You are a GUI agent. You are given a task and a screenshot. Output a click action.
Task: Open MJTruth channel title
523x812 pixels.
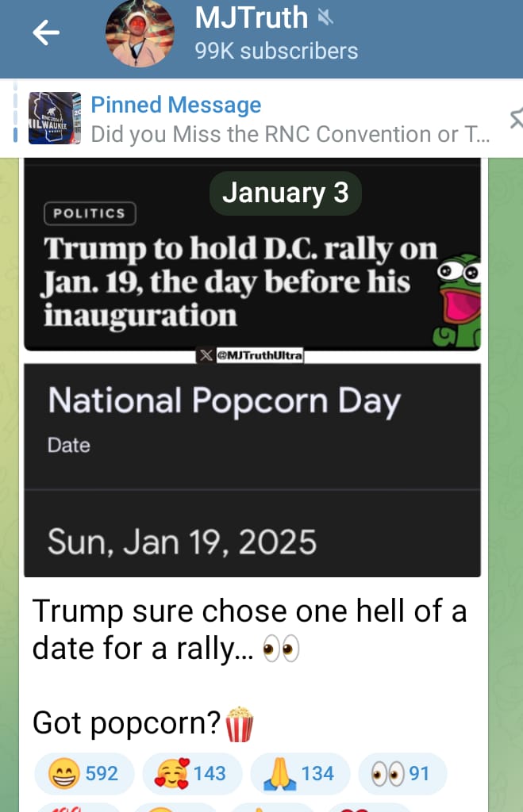click(251, 17)
